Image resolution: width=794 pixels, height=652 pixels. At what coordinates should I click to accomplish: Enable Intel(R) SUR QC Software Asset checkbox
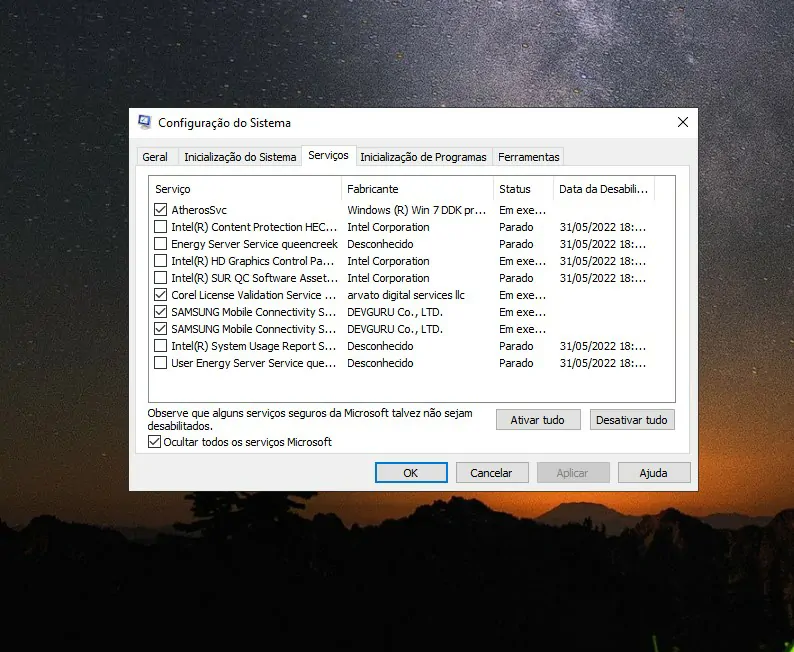(x=161, y=278)
